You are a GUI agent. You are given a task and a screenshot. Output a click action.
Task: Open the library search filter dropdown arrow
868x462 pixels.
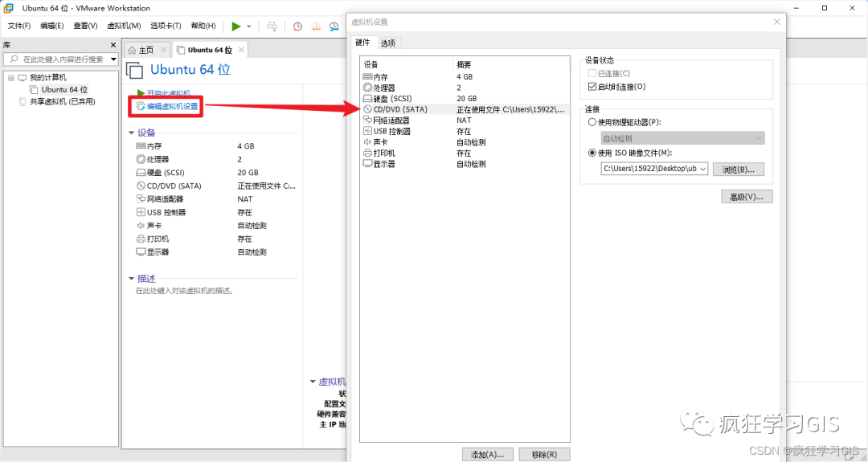[113, 59]
